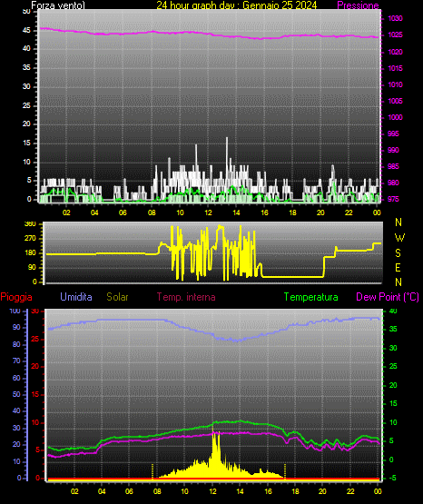
Task: Click the 'Solar' legend label
Action: pyautogui.click(x=117, y=297)
